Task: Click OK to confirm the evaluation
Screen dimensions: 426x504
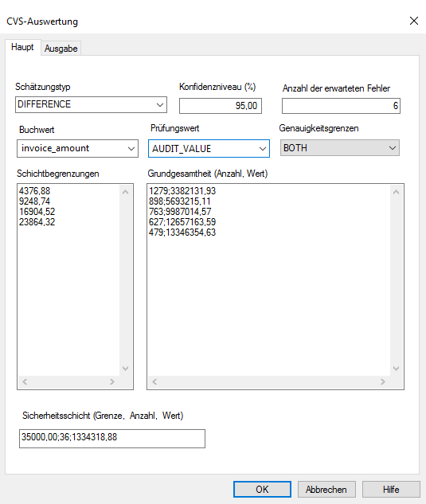Action: pos(262,489)
